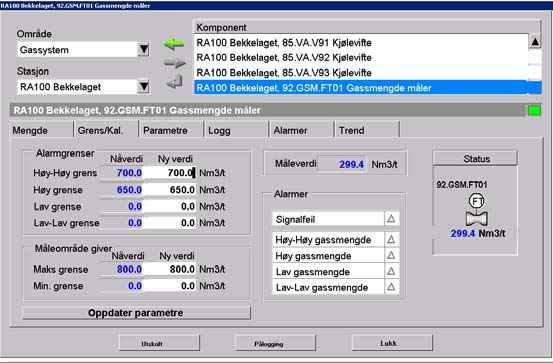Click the Lukk button

pos(392,343)
